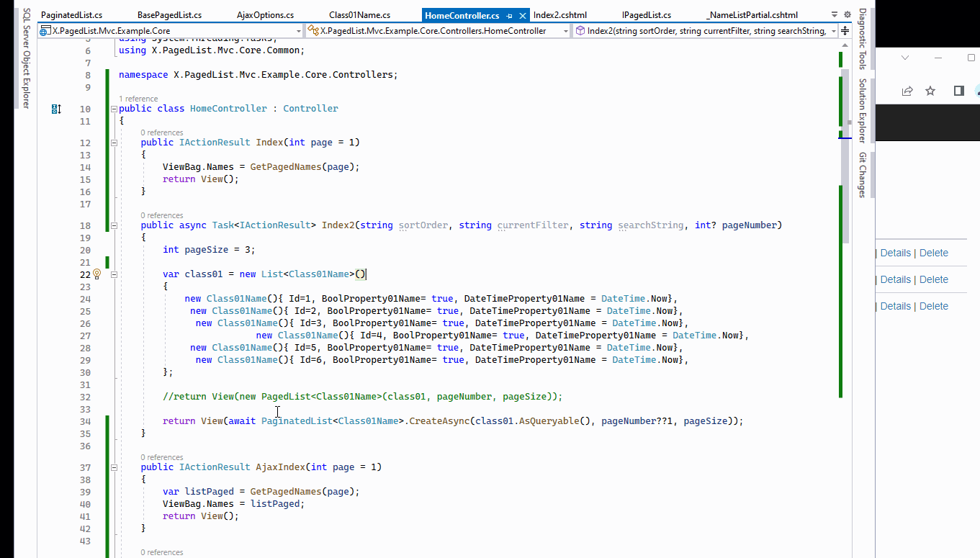Open the SQL Server Object Explorer side tab

point(26,58)
